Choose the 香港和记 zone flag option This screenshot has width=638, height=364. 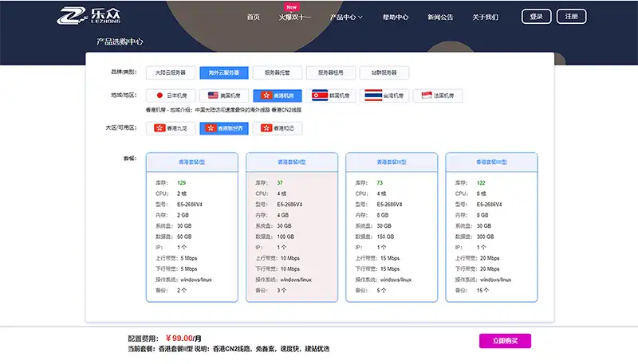(x=278, y=128)
